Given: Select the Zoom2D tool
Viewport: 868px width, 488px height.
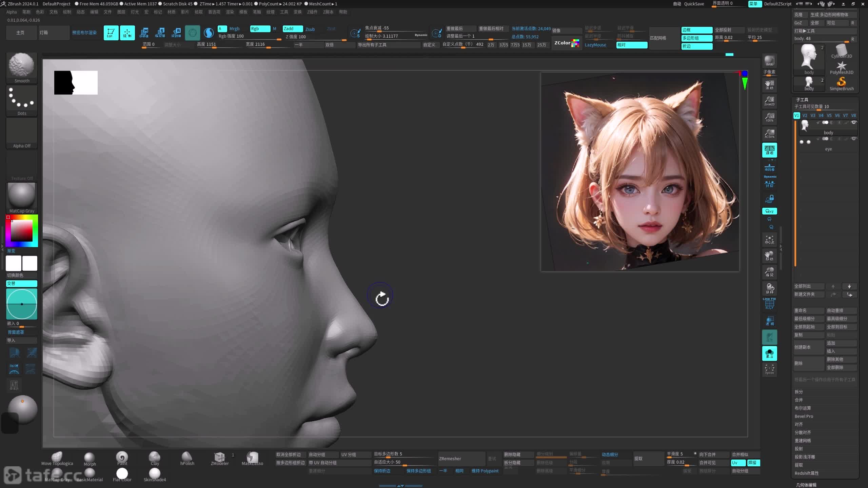Looking at the screenshot, I should [x=770, y=101].
